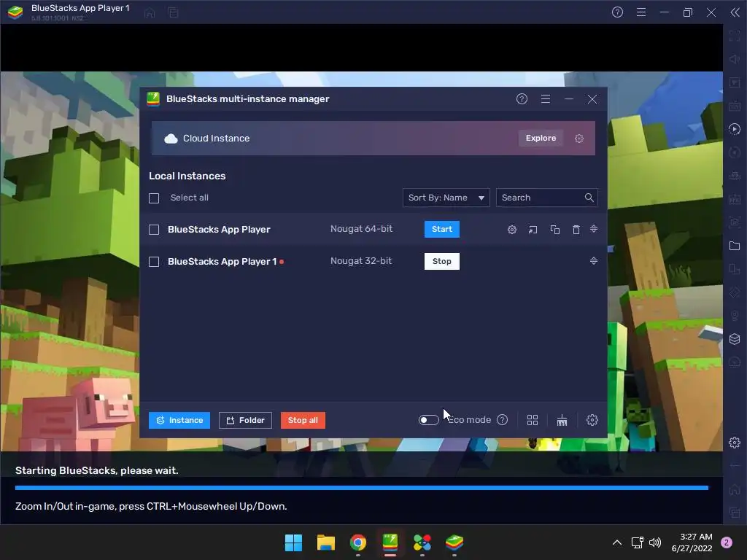Open BlueStacks App Player taskbar icon

pos(454,542)
